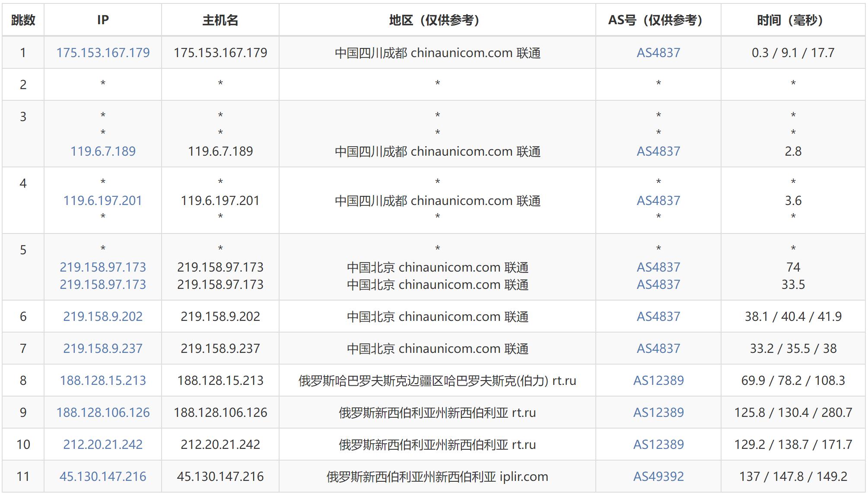Select the time value 3.6
The height and width of the screenshot is (493, 868).
coord(793,201)
